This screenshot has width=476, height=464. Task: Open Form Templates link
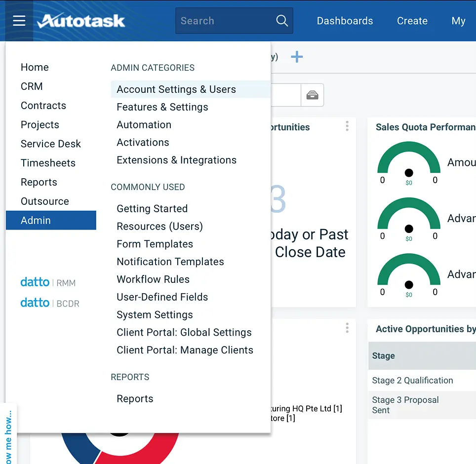pyautogui.click(x=155, y=244)
